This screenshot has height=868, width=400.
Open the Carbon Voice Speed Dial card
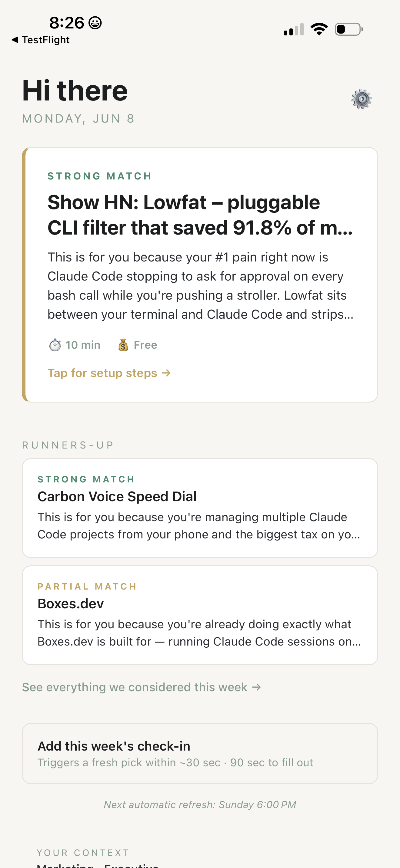(x=200, y=508)
